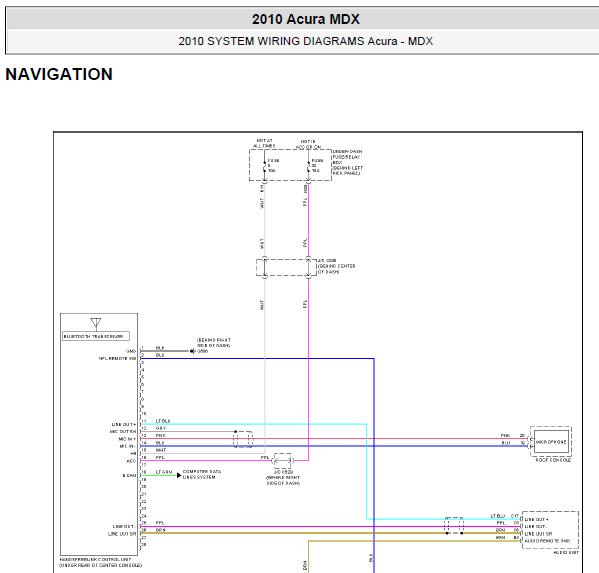Click the junction connector symbol on the ACC wire
Screen dimensions: 599x573
click(x=283, y=461)
